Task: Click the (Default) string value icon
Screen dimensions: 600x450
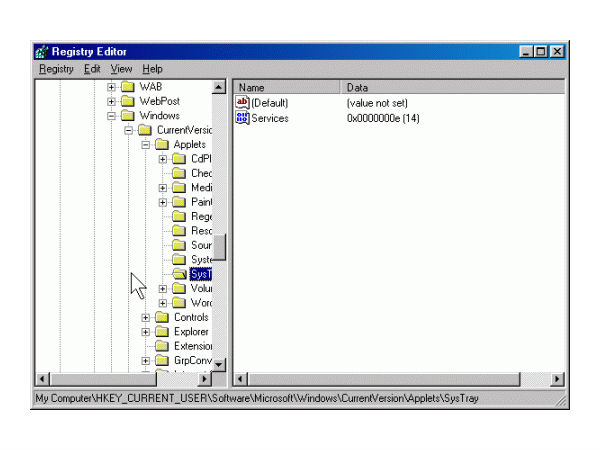Action: tap(243, 103)
